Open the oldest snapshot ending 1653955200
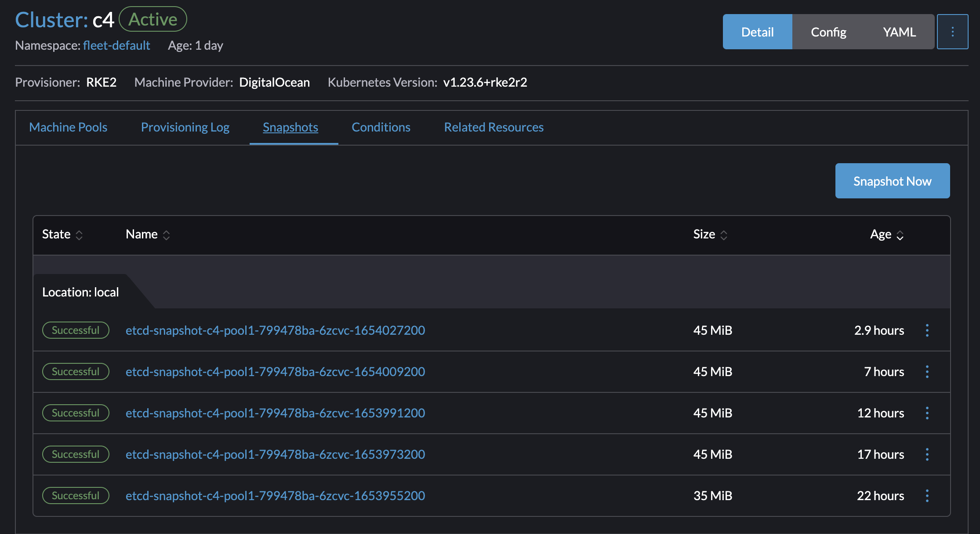The width and height of the screenshot is (980, 534). [275, 495]
